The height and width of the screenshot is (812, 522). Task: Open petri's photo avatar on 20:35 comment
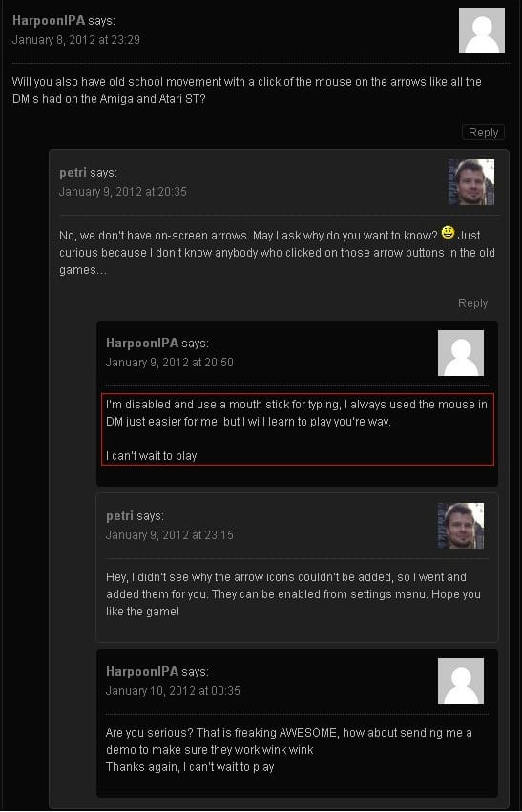coord(470,181)
